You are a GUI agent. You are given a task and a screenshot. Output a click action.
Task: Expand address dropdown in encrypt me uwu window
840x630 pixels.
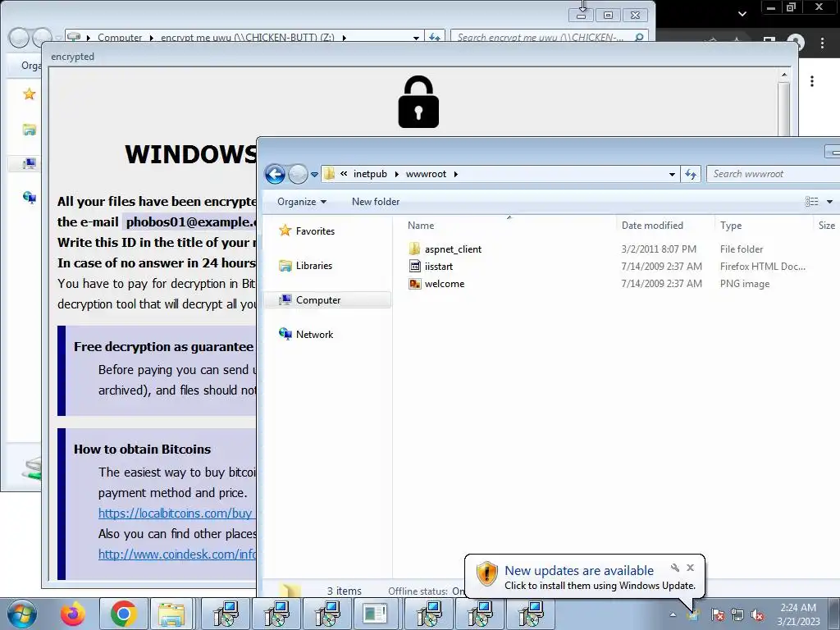coord(416,38)
